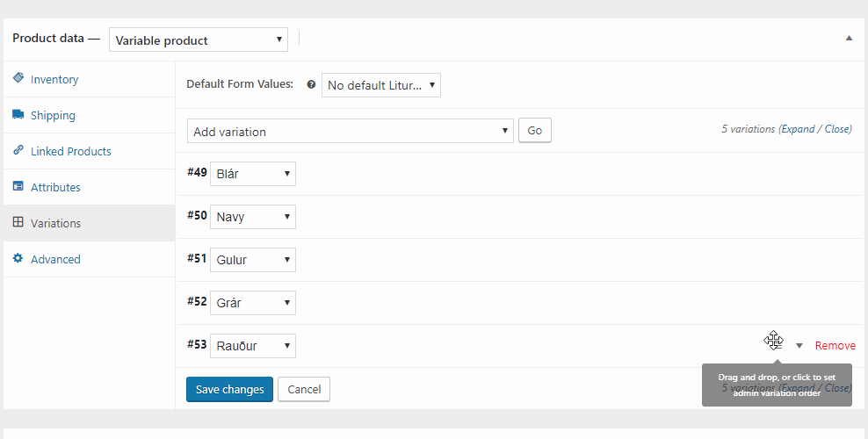
Task: Click the Default Form Values help icon
Action: [311, 85]
